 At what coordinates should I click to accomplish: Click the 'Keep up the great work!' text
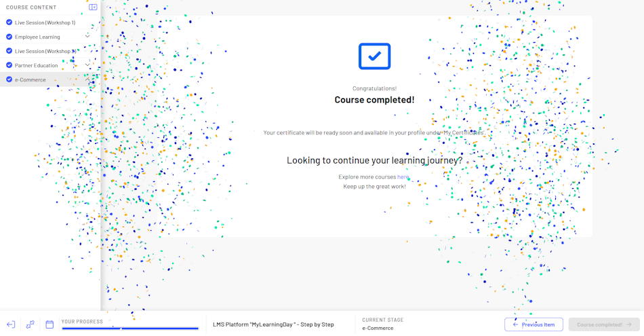point(374,186)
